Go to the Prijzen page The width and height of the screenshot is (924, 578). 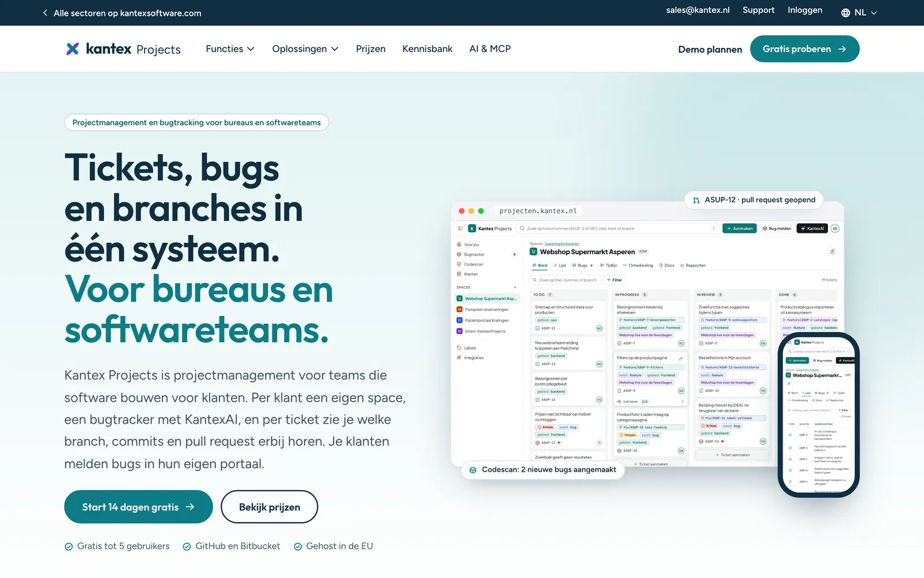tap(371, 49)
